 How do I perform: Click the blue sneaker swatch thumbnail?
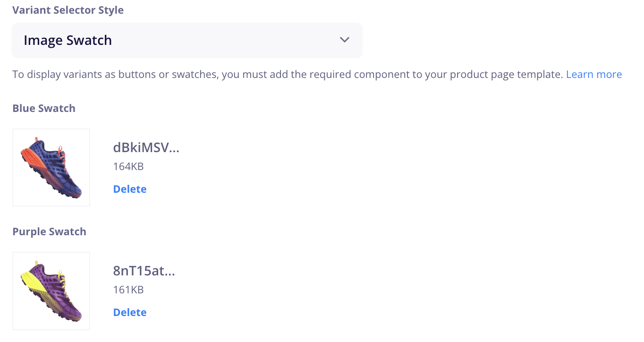pos(51,168)
